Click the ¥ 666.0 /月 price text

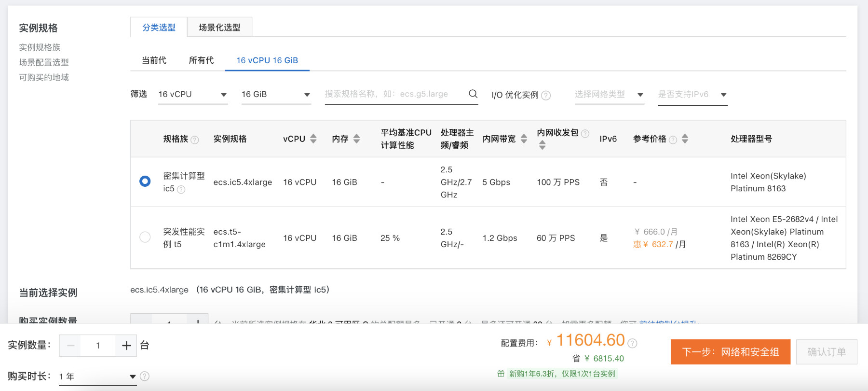pyautogui.click(x=656, y=232)
